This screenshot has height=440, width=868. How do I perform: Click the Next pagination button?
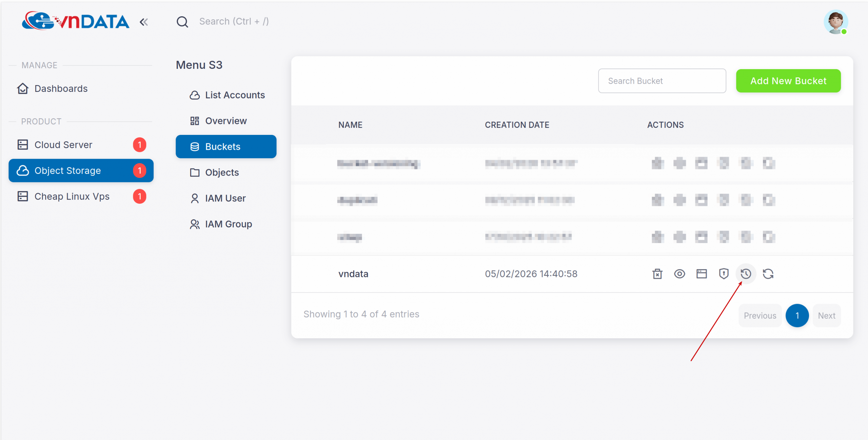click(x=826, y=315)
